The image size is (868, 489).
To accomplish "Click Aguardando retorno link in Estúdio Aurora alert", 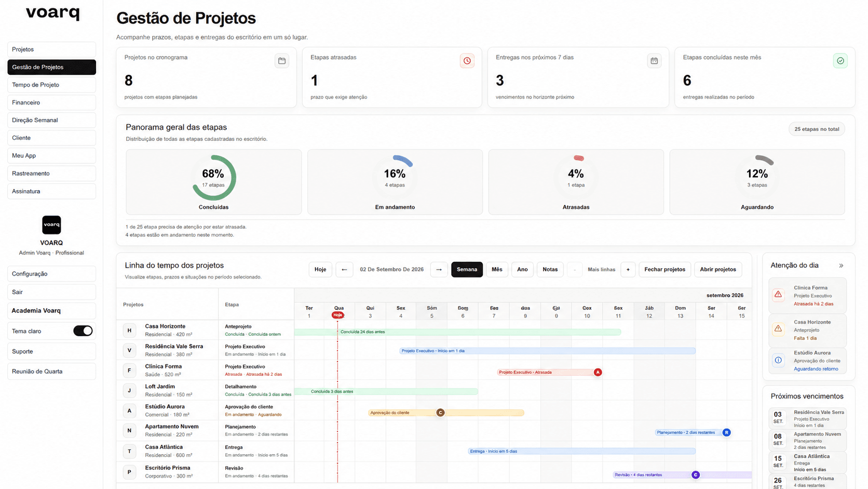I will pyautogui.click(x=816, y=369).
